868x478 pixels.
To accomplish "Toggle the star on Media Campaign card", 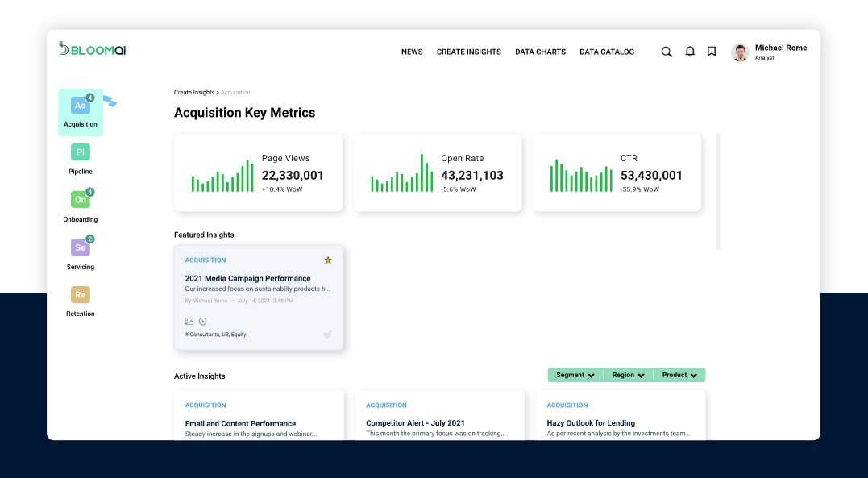I will (x=327, y=260).
